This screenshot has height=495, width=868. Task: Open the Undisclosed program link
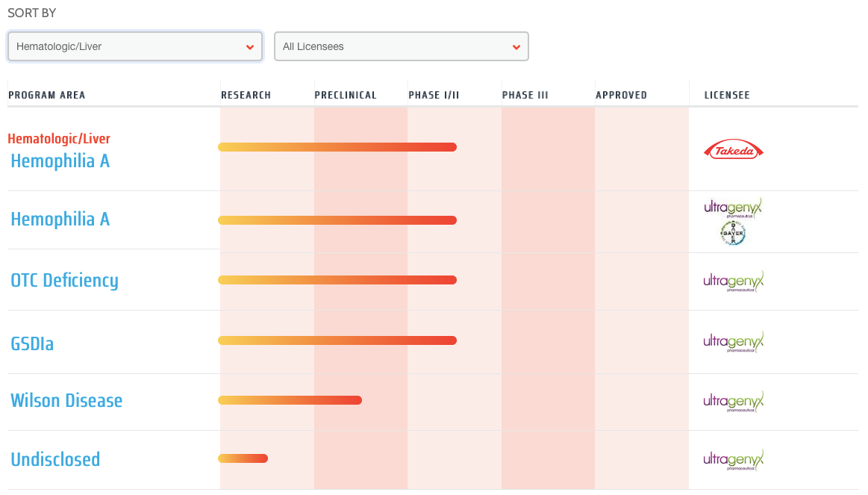[55, 459]
